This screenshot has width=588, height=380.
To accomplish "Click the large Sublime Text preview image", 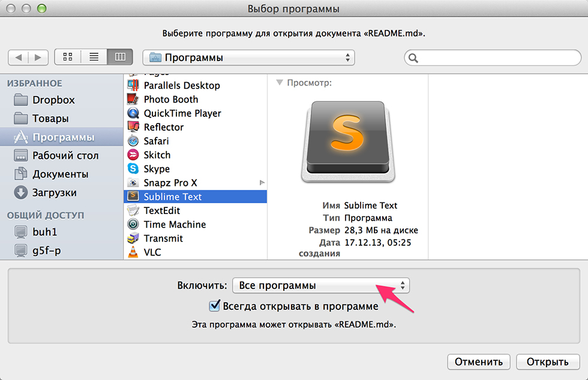I will pyautogui.click(x=347, y=141).
